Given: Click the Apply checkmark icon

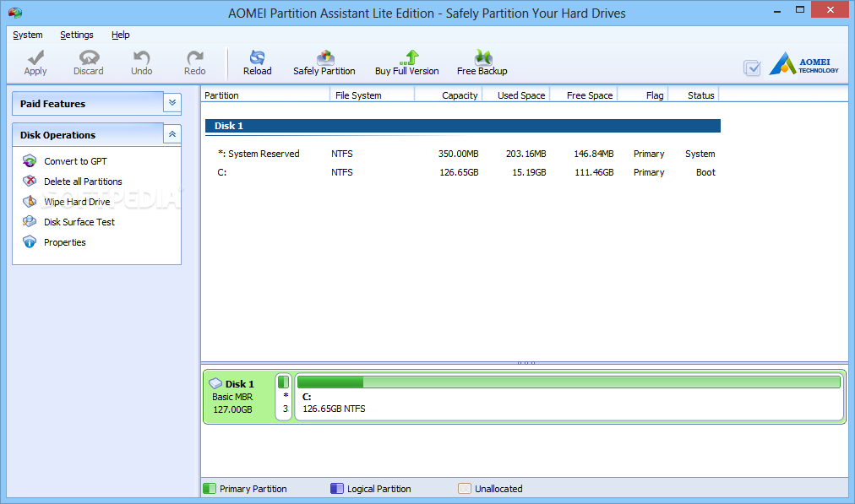Looking at the screenshot, I should [36, 57].
